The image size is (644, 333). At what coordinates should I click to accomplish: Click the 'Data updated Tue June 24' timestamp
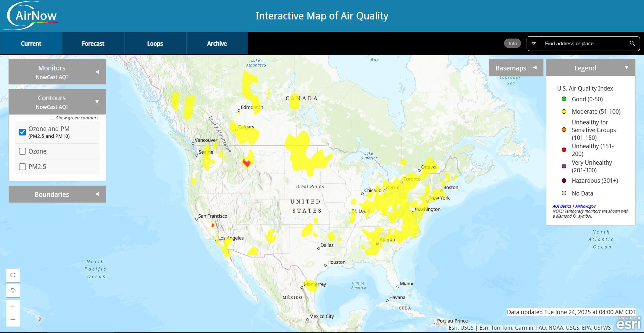point(571,312)
